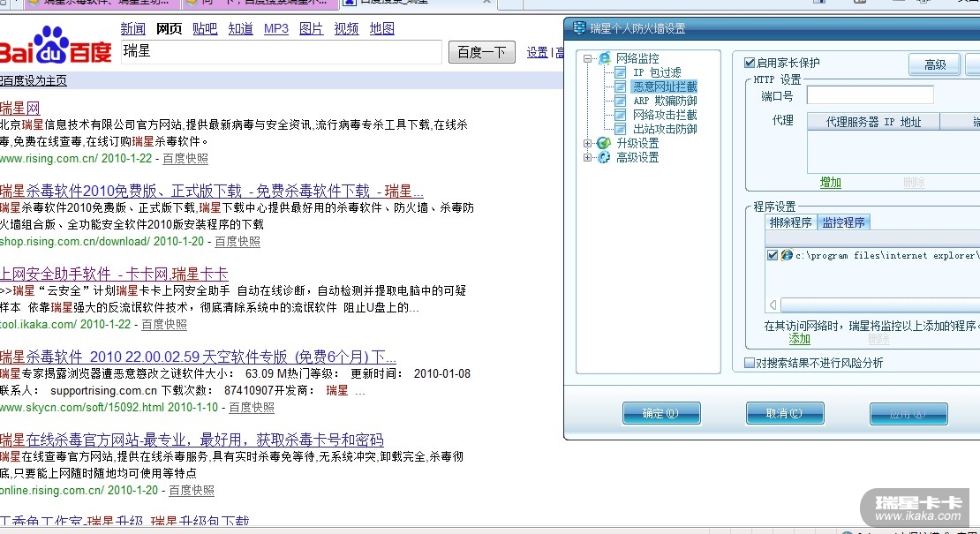Click the 确定(O) button
Screen dimensions: 980x534
(x=661, y=413)
